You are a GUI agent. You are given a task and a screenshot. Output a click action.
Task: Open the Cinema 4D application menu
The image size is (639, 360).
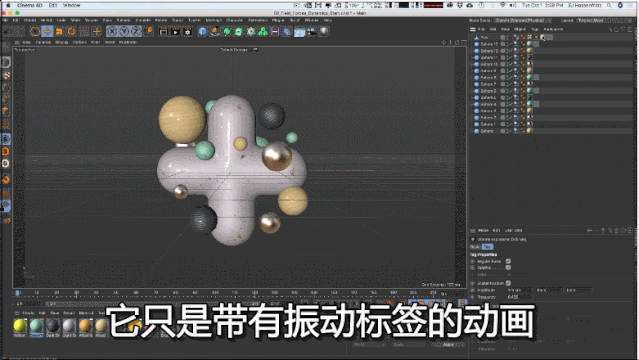(30, 5)
